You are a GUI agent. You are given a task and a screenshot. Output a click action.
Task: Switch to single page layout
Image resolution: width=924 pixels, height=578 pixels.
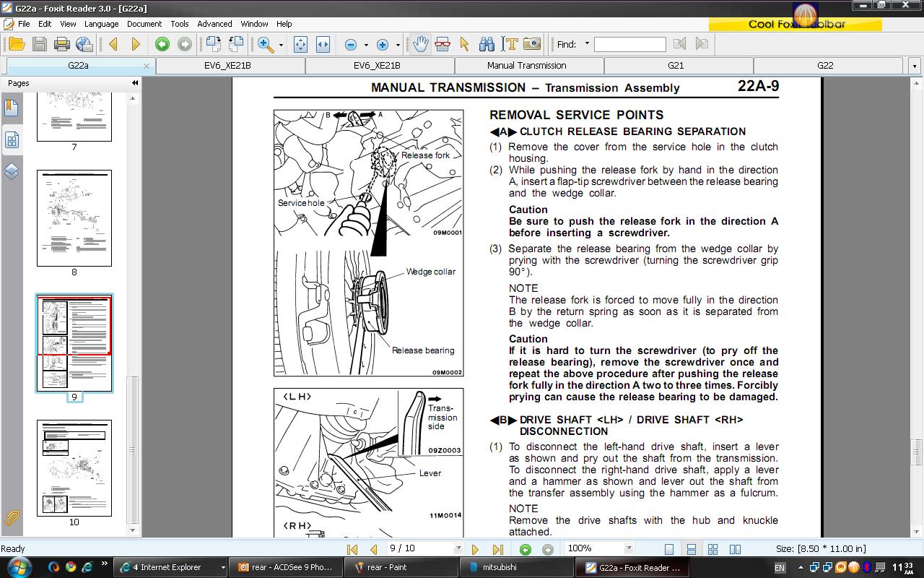(669, 549)
